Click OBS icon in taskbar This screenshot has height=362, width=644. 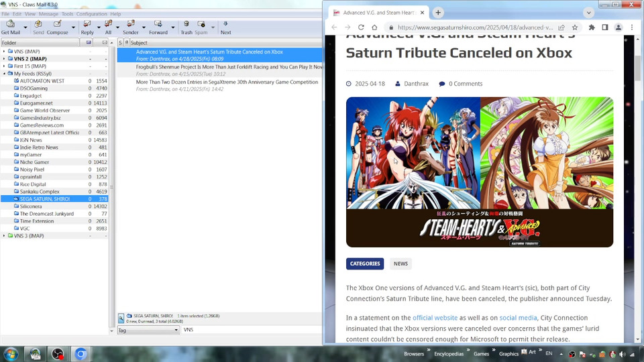pyautogui.click(x=58, y=354)
